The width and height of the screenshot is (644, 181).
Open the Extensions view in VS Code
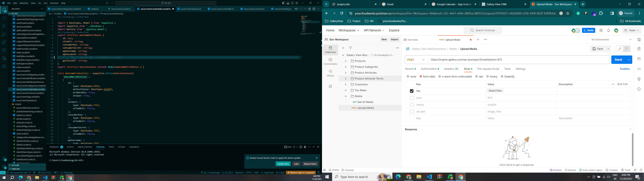point(4,42)
